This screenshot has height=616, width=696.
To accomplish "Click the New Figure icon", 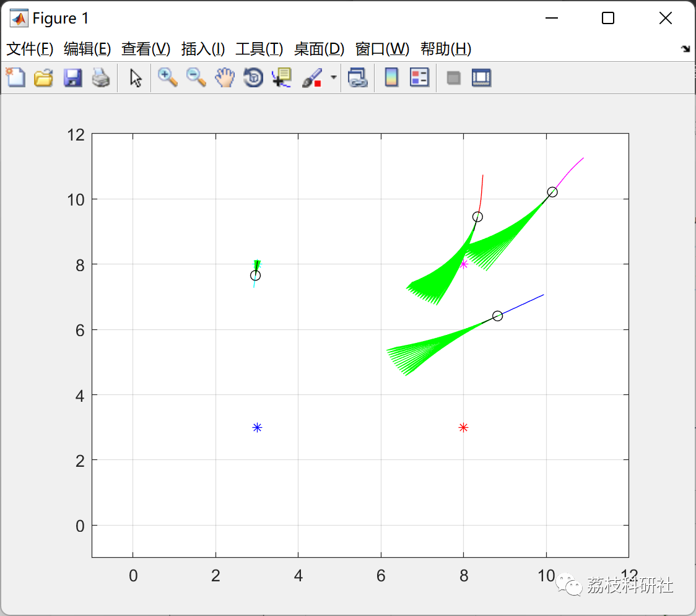I will click(15, 77).
